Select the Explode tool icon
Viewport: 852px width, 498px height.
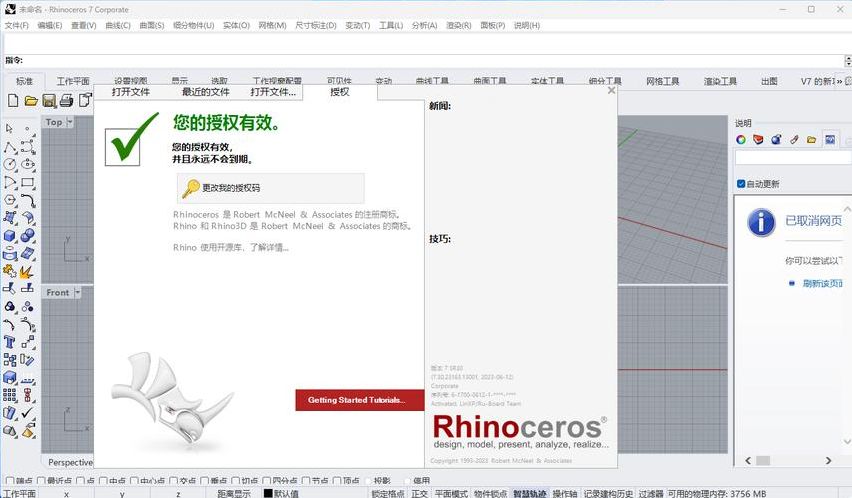pyautogui.click(x=27, y=271)
